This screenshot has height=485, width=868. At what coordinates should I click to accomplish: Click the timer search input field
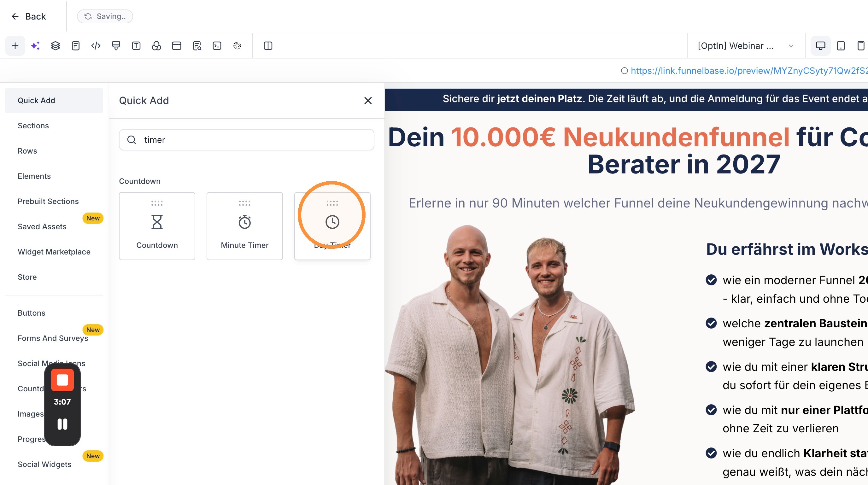pos(247,140)
